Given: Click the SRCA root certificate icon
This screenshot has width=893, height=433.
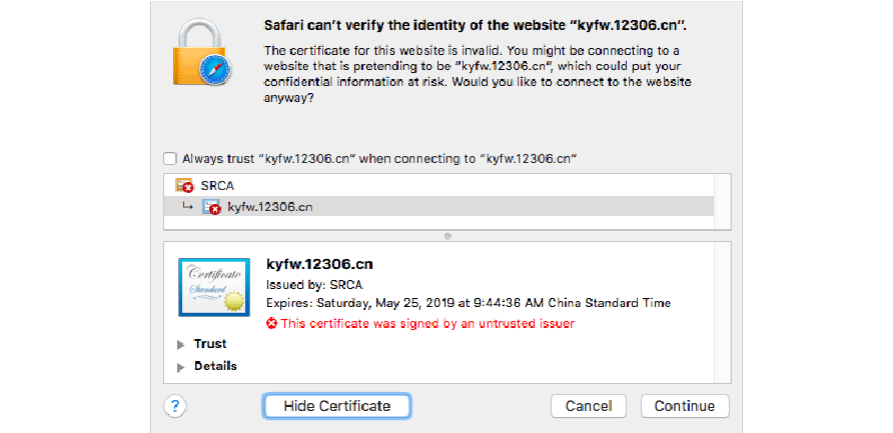Looking at the screenshot, I should pos(184,186).
